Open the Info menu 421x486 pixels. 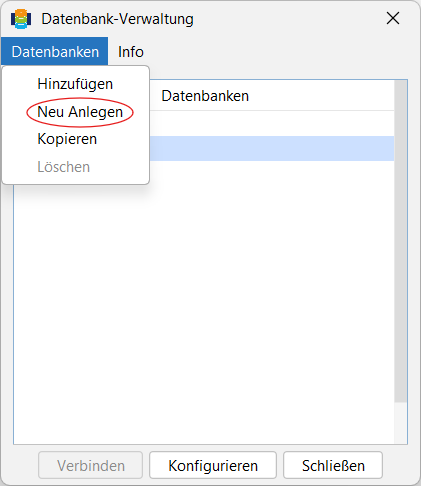(x=131, y=52)
